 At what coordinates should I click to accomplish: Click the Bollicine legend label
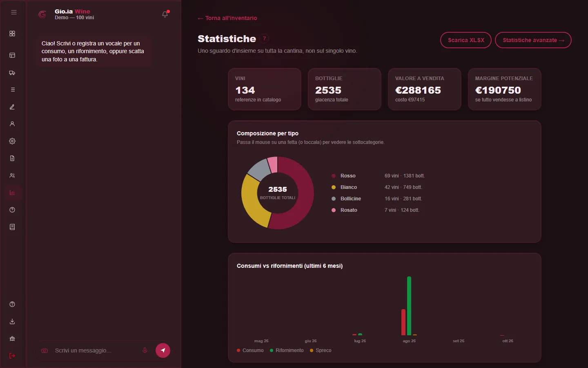tap(351, 199)
